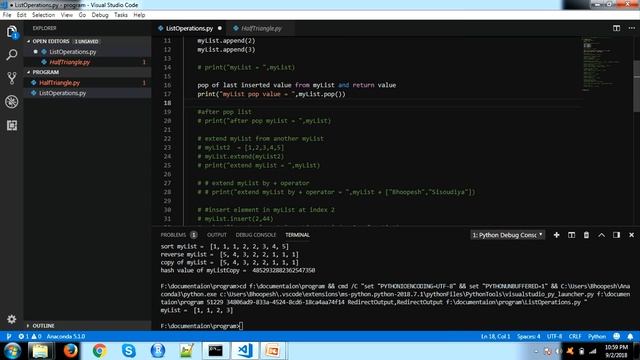Move the panel to the right side
This screenshot has width=640, height=360.
[616, 235]
